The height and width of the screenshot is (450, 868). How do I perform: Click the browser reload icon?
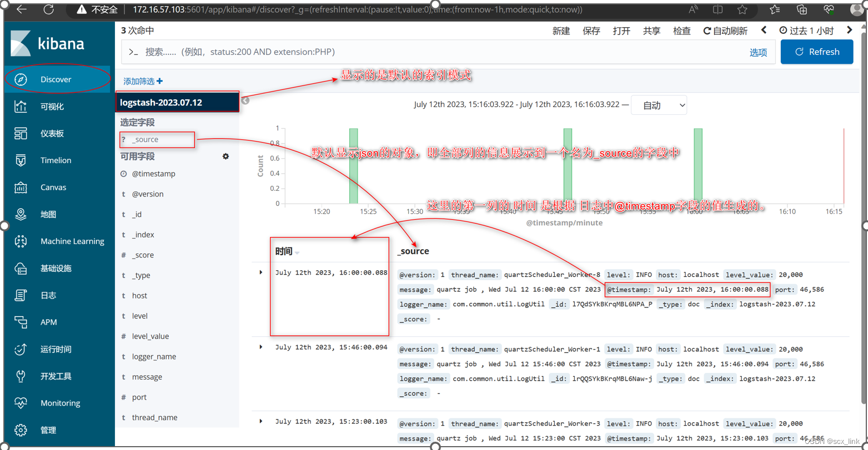click(x=48, y=9)
